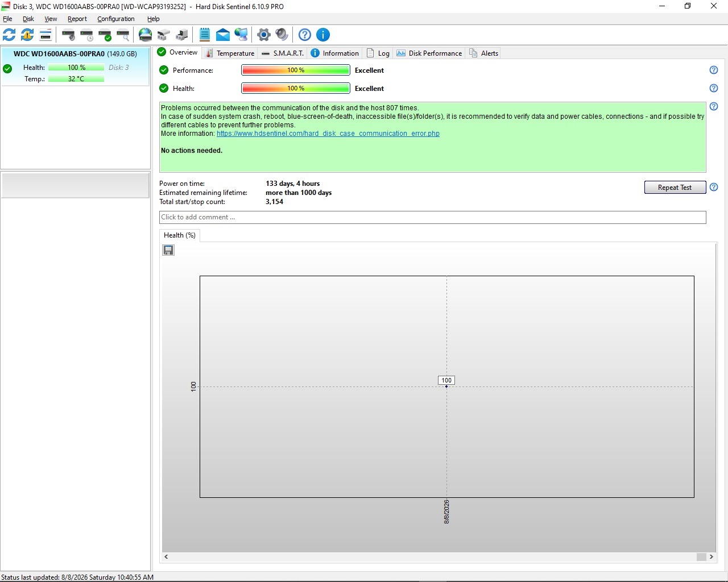Open the Configuration menu
728x582 pixels.
(x=116, y=19)
